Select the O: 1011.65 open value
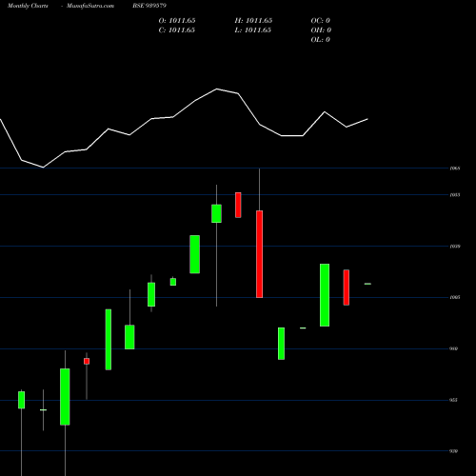 [177, 21]
